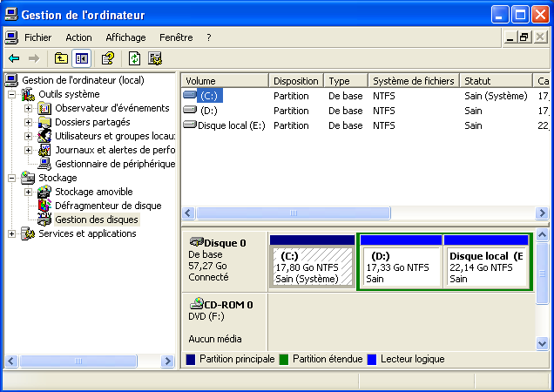Click the Dossiers partagés folder icon
Image resolution: width=554 pixels, height=392 pixels.
pyautogui.click(x=44, y=122)
